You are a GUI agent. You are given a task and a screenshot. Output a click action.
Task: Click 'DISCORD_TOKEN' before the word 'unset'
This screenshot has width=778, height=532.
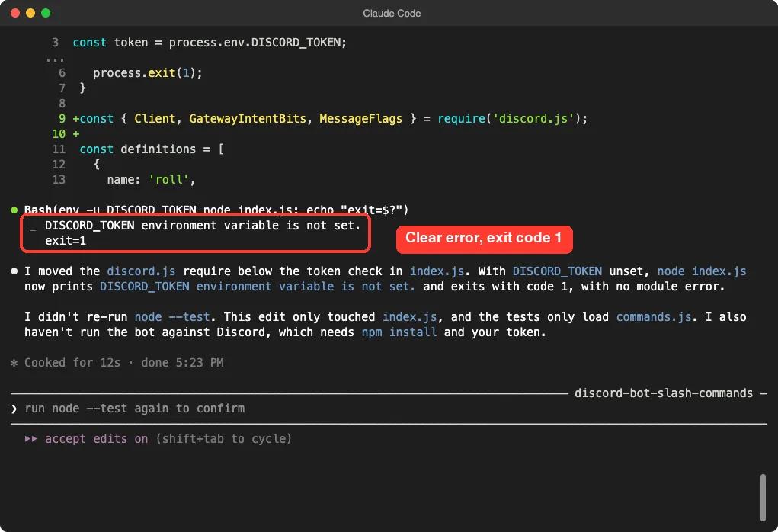[x=557, y=271]
